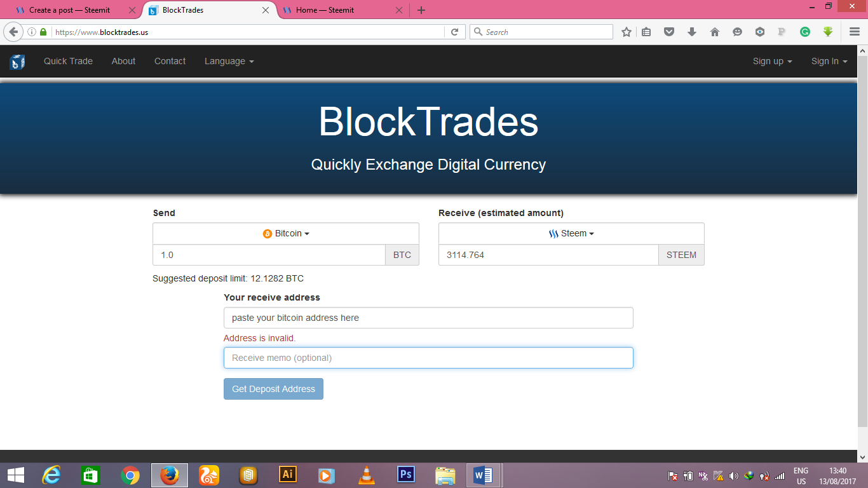Bookmark this page with the star icon

point(627,32)
